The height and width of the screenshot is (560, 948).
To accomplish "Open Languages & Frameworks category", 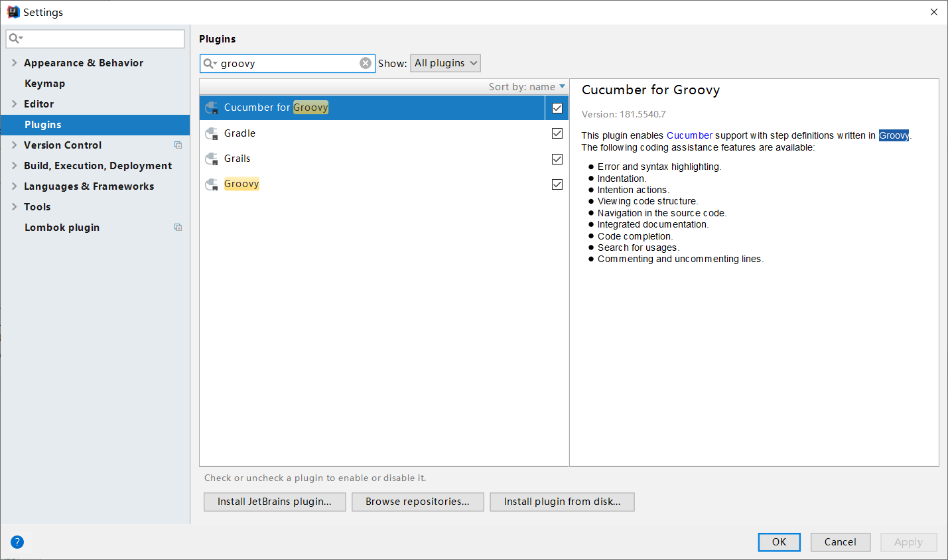I will click(x=89, y=186).
